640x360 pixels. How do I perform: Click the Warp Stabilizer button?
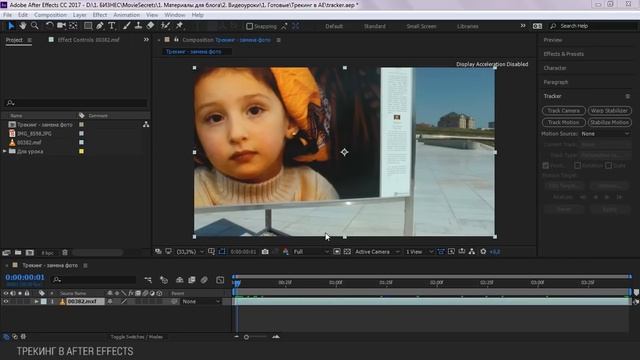(609, 111)
